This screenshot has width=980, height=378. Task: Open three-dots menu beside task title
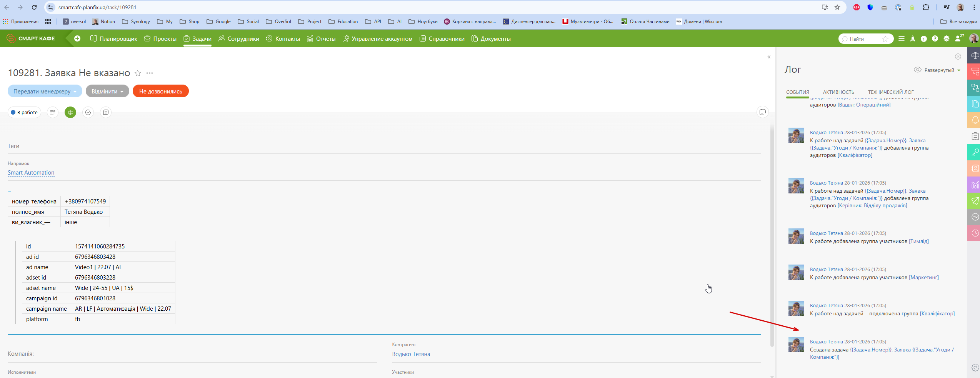[x=150, y=73]
